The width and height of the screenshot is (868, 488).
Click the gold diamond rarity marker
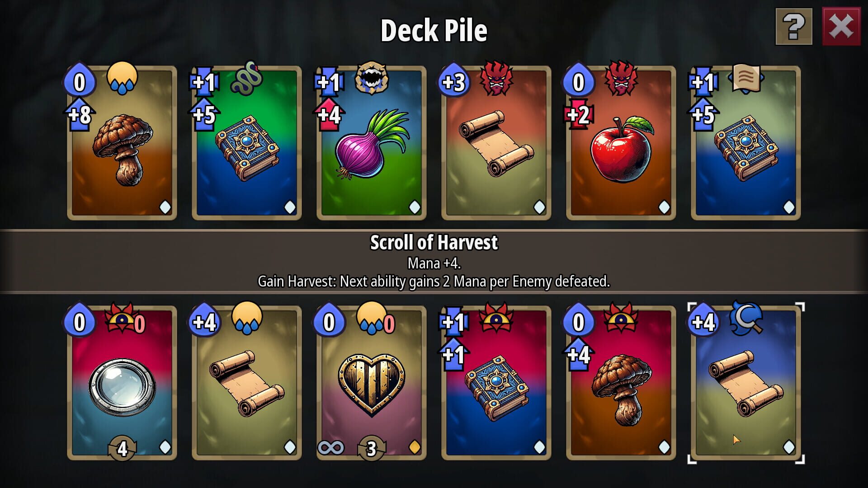[x=415, y=447]
